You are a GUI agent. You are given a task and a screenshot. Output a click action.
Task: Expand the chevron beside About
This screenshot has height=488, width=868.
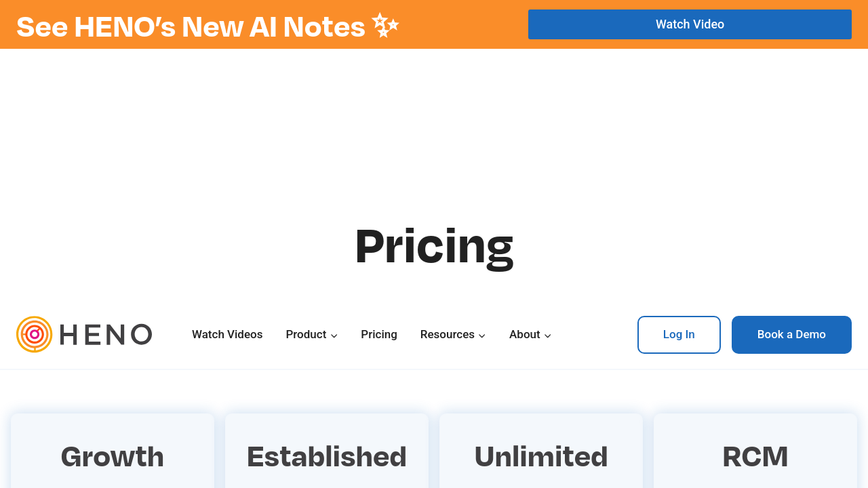tap(548, 335)
